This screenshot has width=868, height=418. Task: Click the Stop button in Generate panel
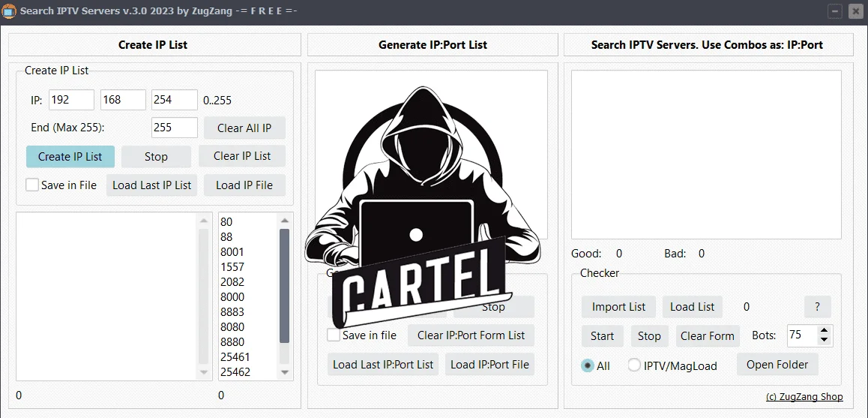[x=493, y=307]
